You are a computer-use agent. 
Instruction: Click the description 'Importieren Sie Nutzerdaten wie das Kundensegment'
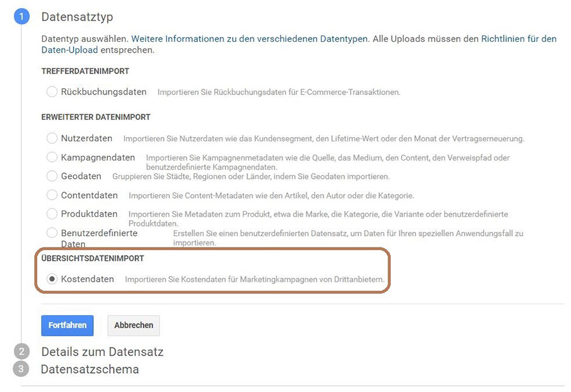point(324,139)
